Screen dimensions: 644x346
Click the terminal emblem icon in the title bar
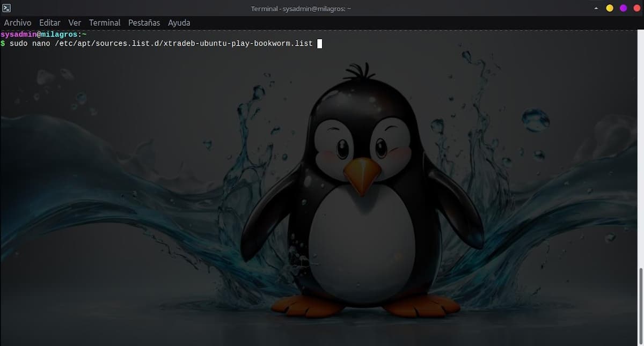coord(6,8)
